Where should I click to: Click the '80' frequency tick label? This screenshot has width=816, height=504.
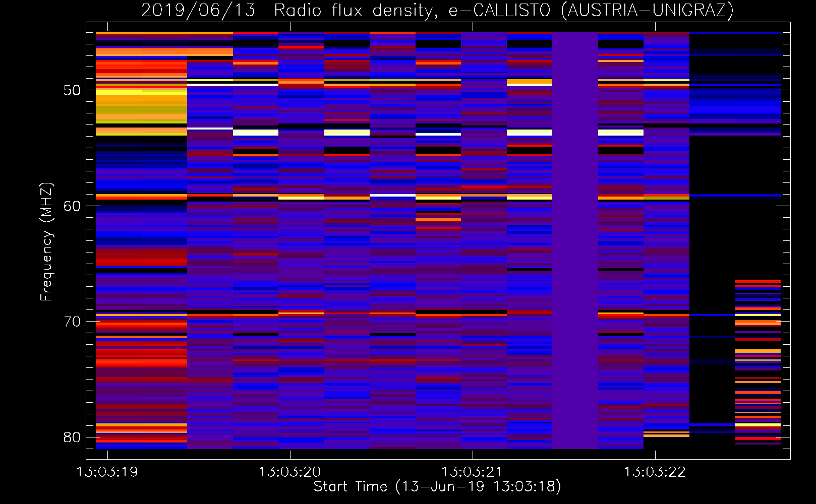pos(72,437)
